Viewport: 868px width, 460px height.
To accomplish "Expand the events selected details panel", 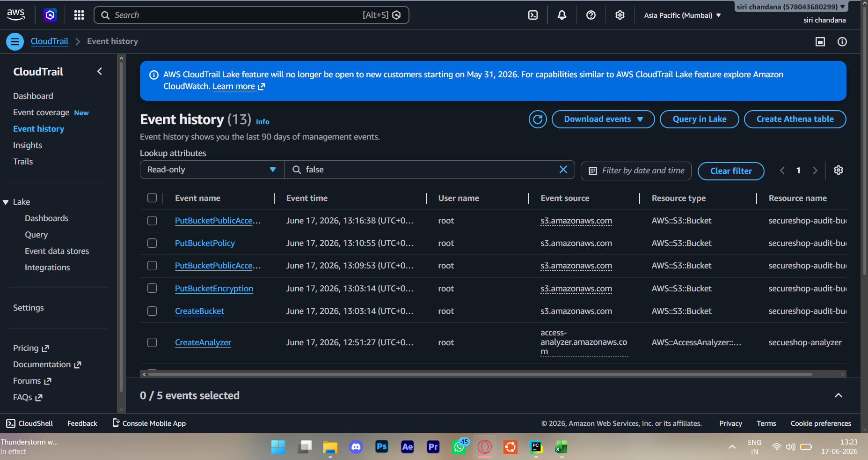I will (x=839, y=395).
